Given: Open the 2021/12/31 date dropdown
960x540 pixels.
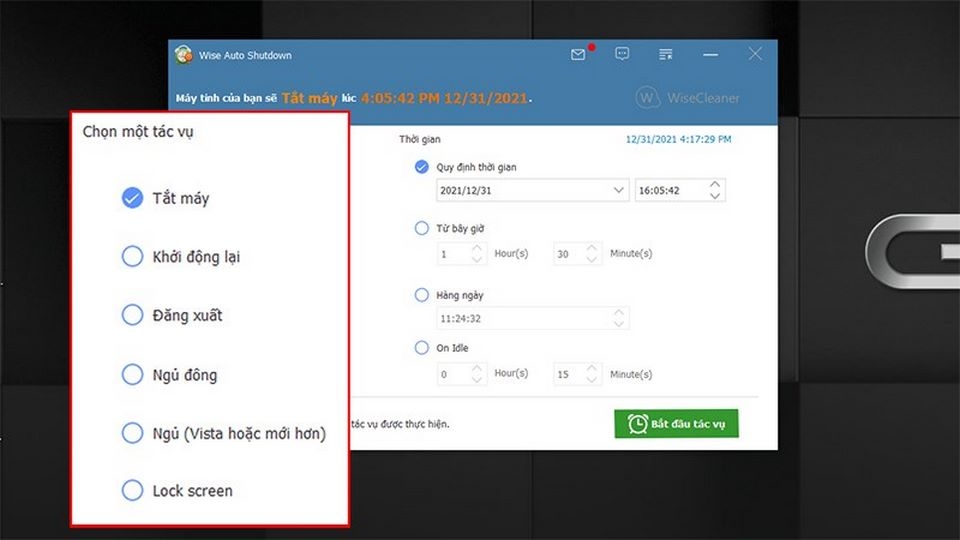Looking at the screenshot, I should click(618, 190).
